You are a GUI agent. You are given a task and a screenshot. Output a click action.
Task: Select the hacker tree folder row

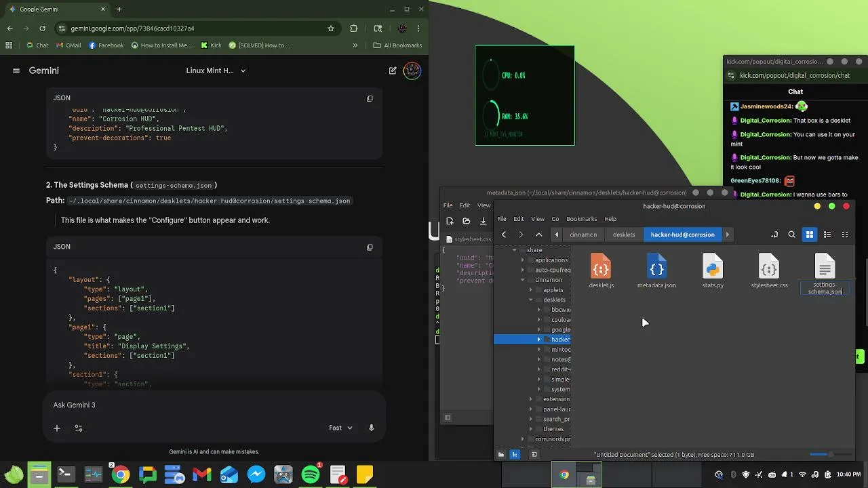point(532,340)
